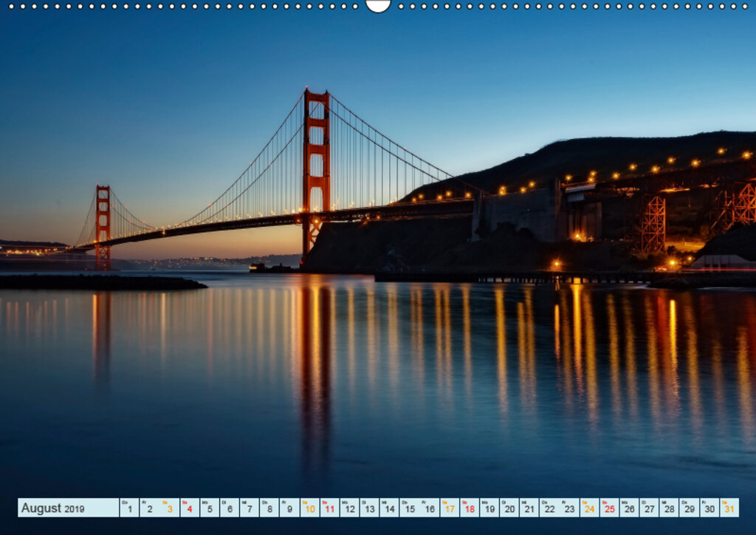The width and height of the screenshot is (756, 535).
Task: Pick red Sunday 11 cell
Action: tap(330, 508)
